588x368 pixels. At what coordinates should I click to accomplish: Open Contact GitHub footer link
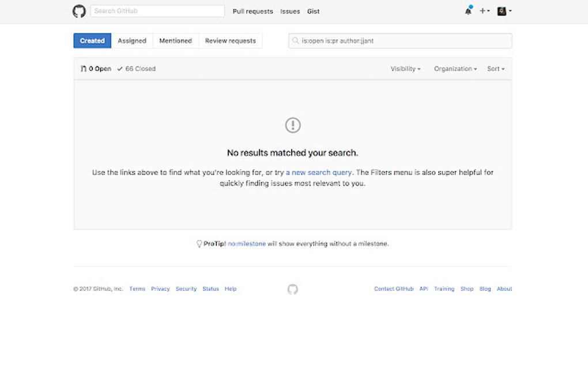click(x=394, y=288)
